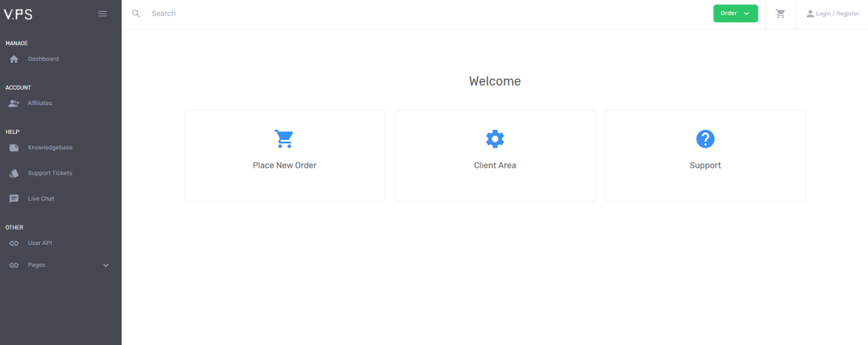Image resolution: width=868 pixels, height=345 pixels.
Task: Click the Dashboard home icon
Action: [x=14, y=59]
